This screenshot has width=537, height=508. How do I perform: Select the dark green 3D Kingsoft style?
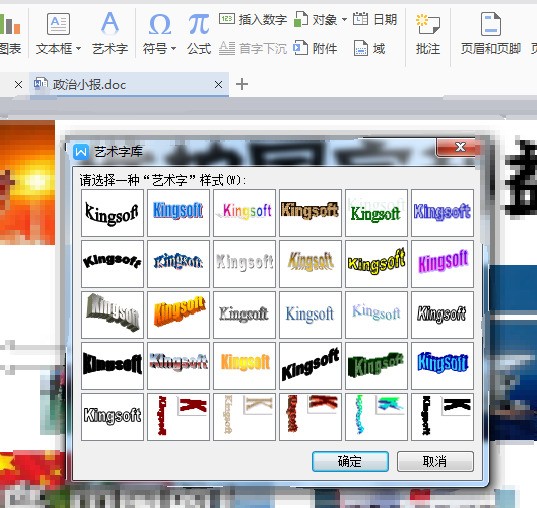376,365
